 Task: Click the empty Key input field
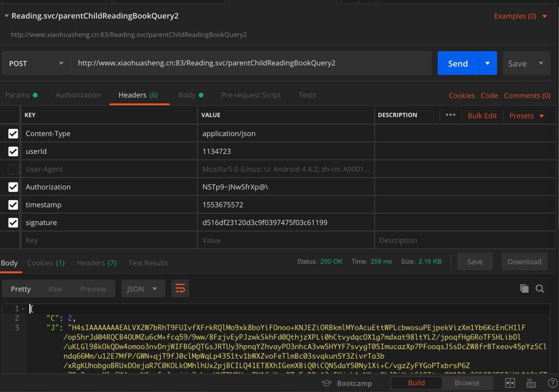pos(109,241)
